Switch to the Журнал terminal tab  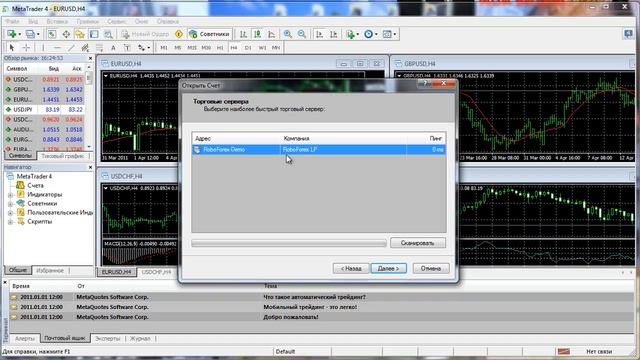[x=140, y=339]
